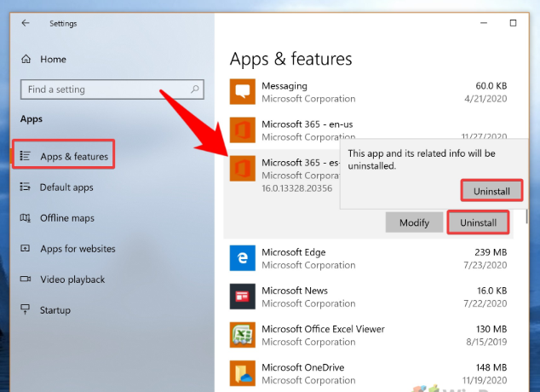Select the Apps for websites sidebar icon
This screenshot has height=392, width=540.
tap(26, 248)
